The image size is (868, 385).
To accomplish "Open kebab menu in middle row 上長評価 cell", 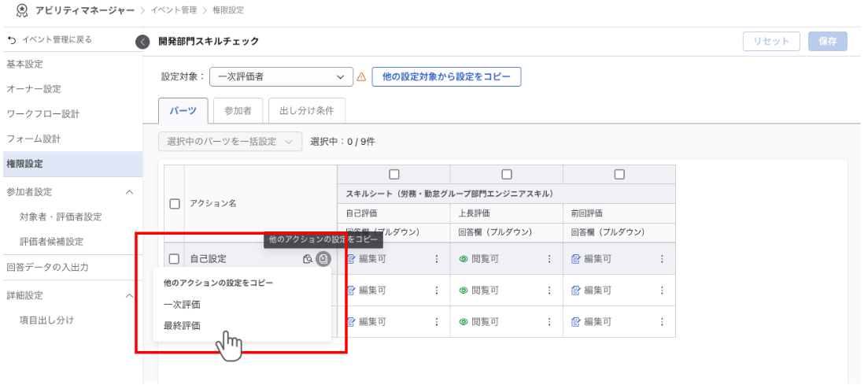I will [549, 291].
